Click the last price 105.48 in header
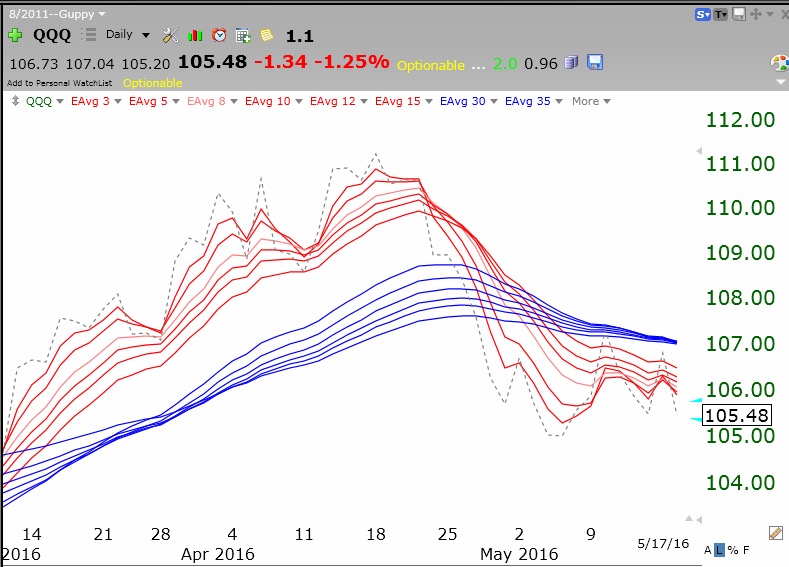 coord(212,62)
